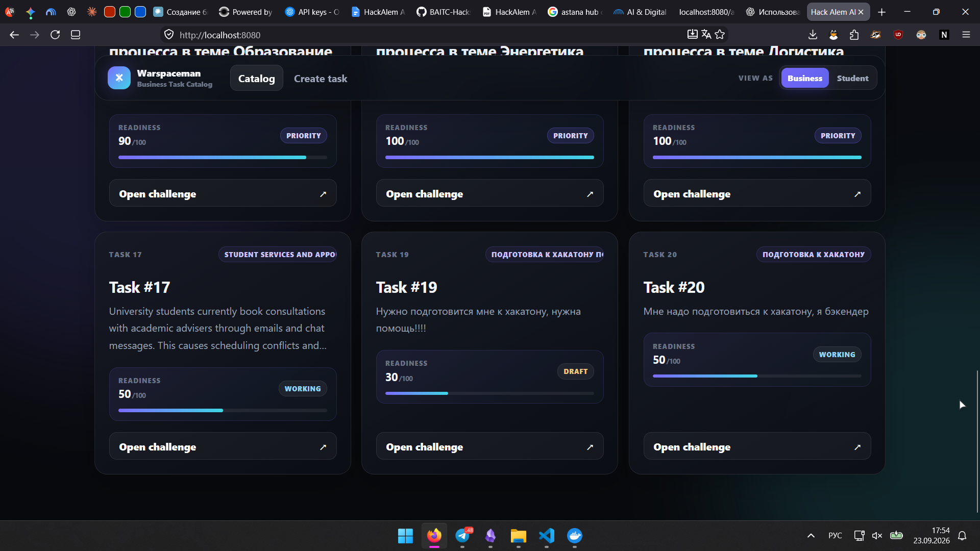The image size is (980, 551).
Task: Reload the page with refresh icon
Action: 55,35
